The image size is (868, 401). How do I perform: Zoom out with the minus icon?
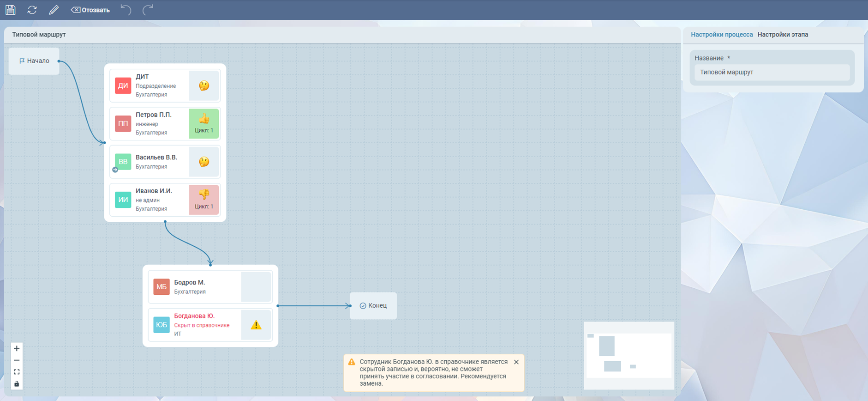(17, 360)
